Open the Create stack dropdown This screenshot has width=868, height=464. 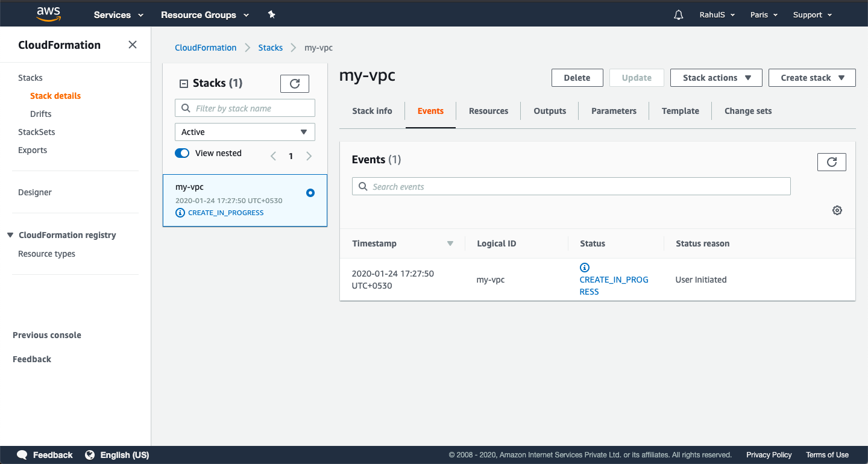click(812, 77)
